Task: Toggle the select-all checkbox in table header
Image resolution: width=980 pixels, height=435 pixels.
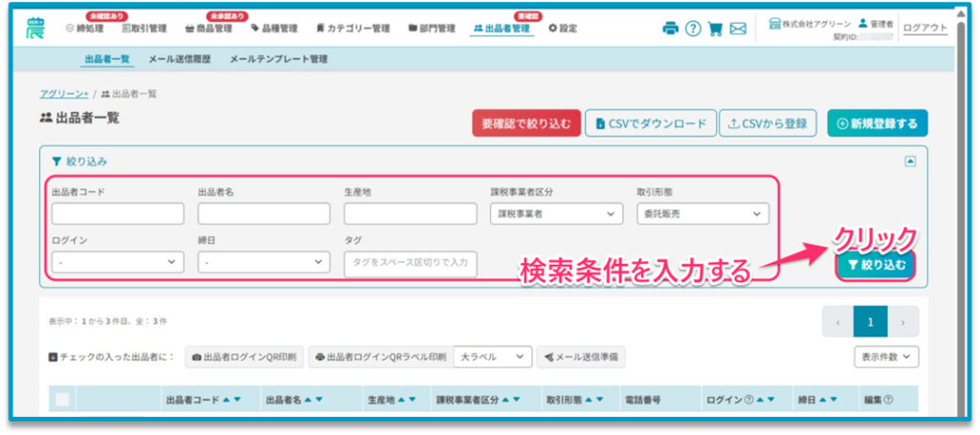Action: click(x=62, y=400)
